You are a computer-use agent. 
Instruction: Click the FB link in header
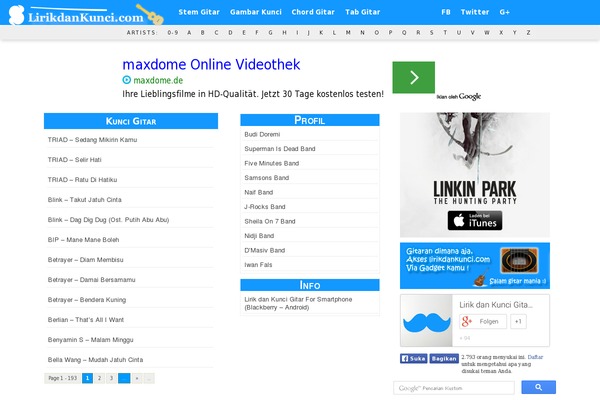pyautogui.click(x=446, y=12)
